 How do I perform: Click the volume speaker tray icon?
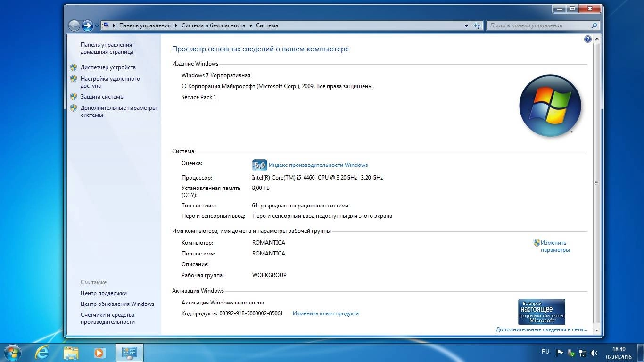click(x=594, y=353)
